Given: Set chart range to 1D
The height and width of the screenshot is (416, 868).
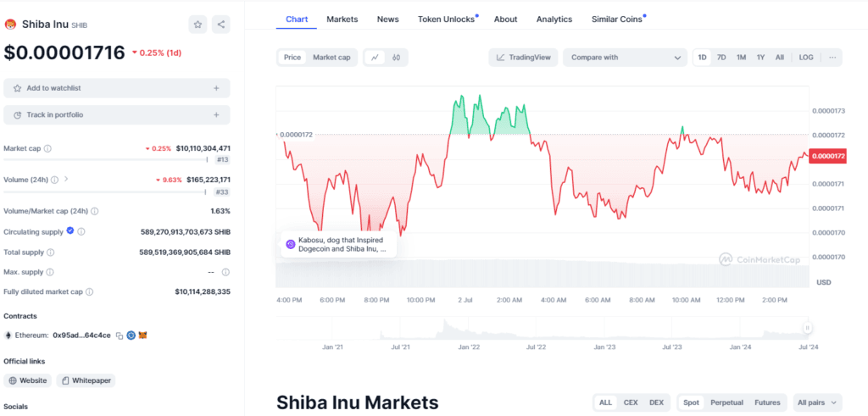Looking at the screenshot, I should (703, 58).
